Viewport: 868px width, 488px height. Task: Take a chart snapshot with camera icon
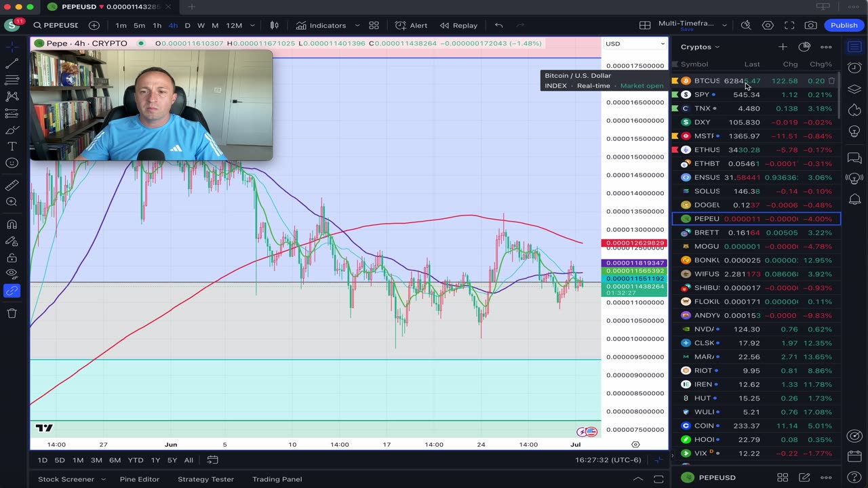pyautogui.click(x=810, y=25)
